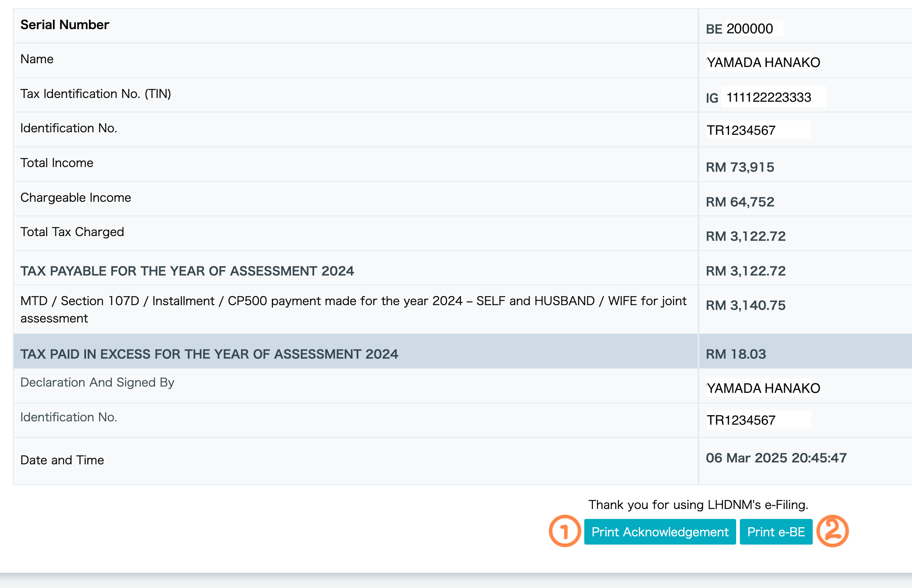Click the name value YAMADA HANAKO at top
The height and width of the screenshot is (588, 912).
pyautogui.click(x=763, y=62)
